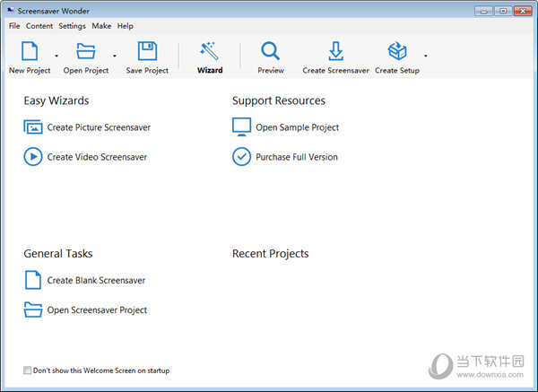Click the Save Project label text
The height and width of the screenshot is (392, 538).
[147, 70]
